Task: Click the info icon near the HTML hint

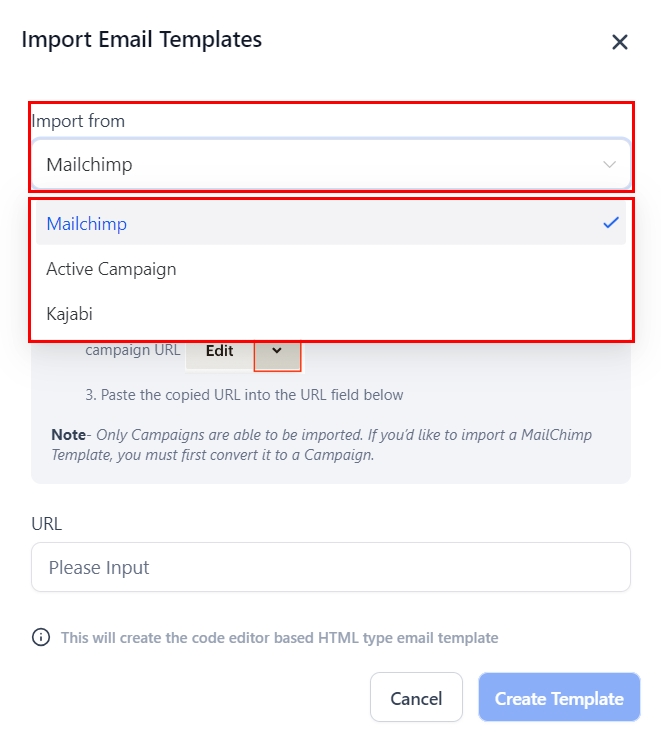Action: point(41,637)
